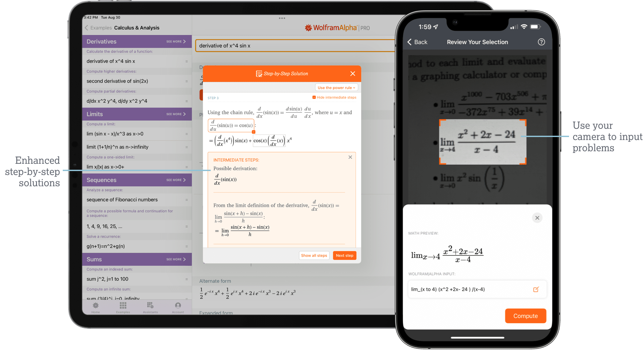Tap the Wolfram|Alpha input text field on phone
This screenshot has width=644, height=352.
477,289
